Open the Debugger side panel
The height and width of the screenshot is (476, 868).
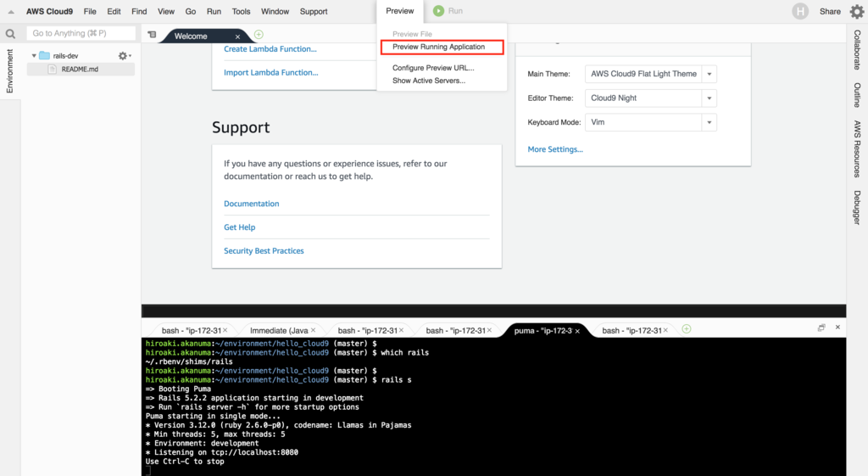tap(857, 208)
